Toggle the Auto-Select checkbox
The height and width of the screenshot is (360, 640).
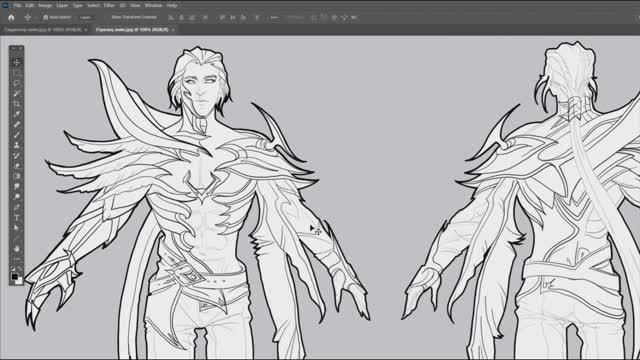(46, 18)
